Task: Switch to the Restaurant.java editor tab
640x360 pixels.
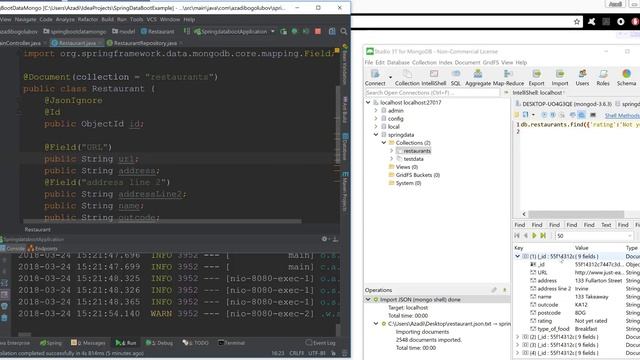Action: [76, 43]
